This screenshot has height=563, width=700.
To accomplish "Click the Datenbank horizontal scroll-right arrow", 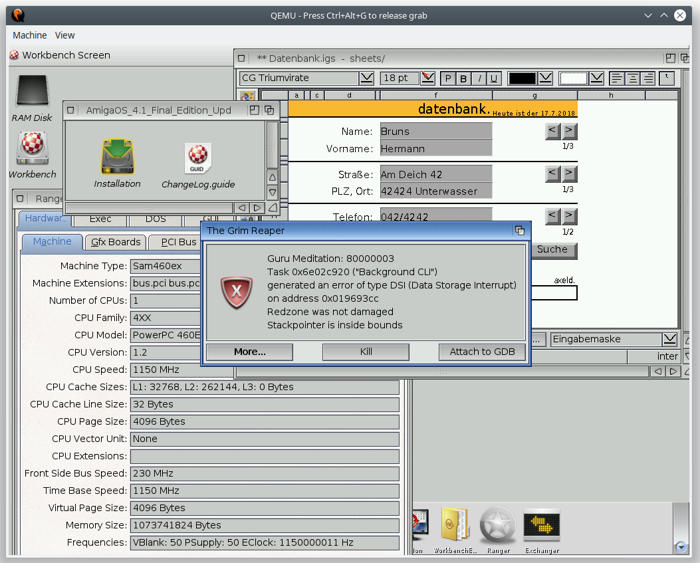I will pyautogui.click(x=673, y=371).
